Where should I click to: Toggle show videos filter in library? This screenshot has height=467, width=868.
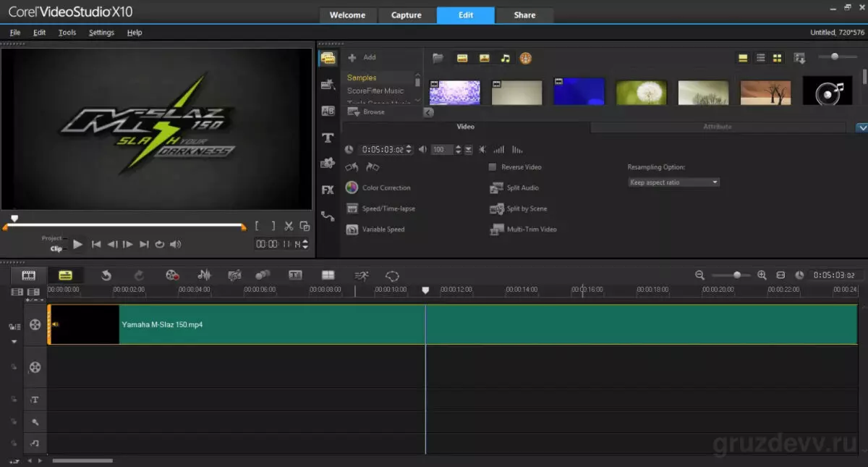[x=462, y=58]
